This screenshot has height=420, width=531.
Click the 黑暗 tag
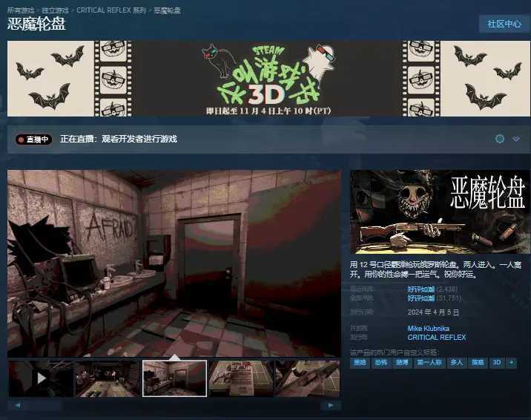(360, 363)
